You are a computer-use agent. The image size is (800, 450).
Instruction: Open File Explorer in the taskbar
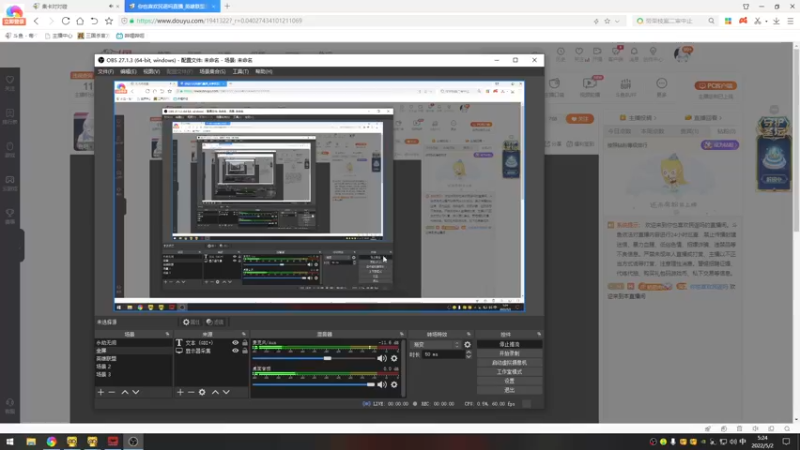pyautogui.click(x=31, y=441)
